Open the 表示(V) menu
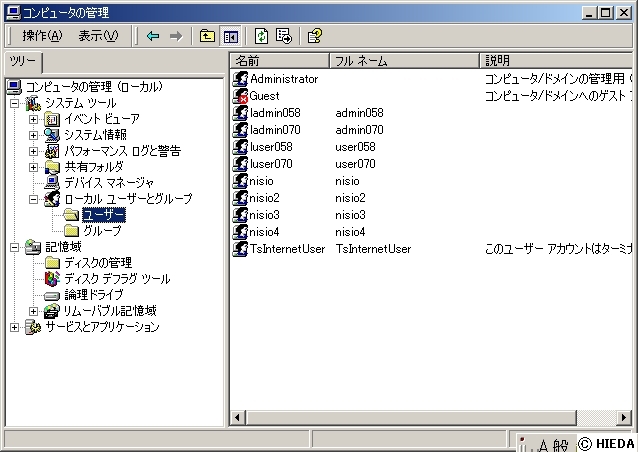638x452 pixels. [98, 36]
